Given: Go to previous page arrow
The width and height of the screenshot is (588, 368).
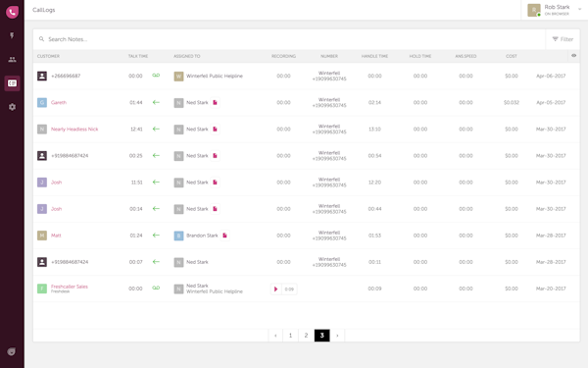Looking at the screenshot, I should (275, 336).
